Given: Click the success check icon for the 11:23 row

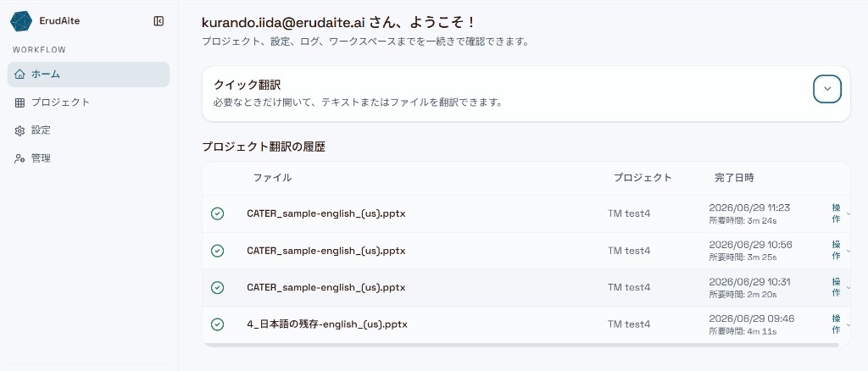Looking at the screenshot, I should pos(218,213).
